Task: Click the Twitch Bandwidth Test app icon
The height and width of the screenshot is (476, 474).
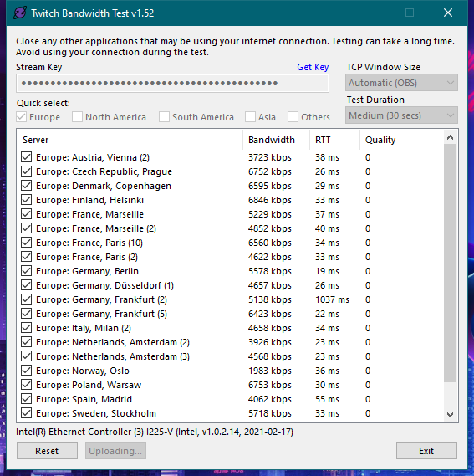Action: [x=20, y=13]
